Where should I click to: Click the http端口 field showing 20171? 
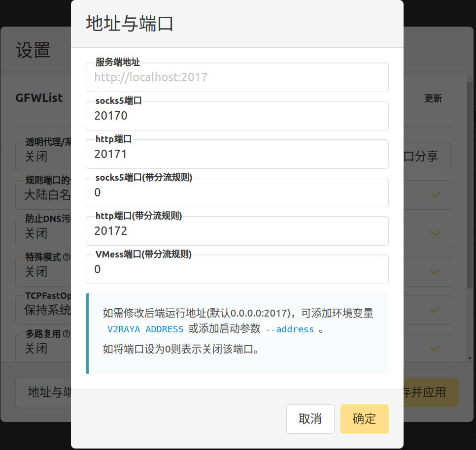[237, 155]
